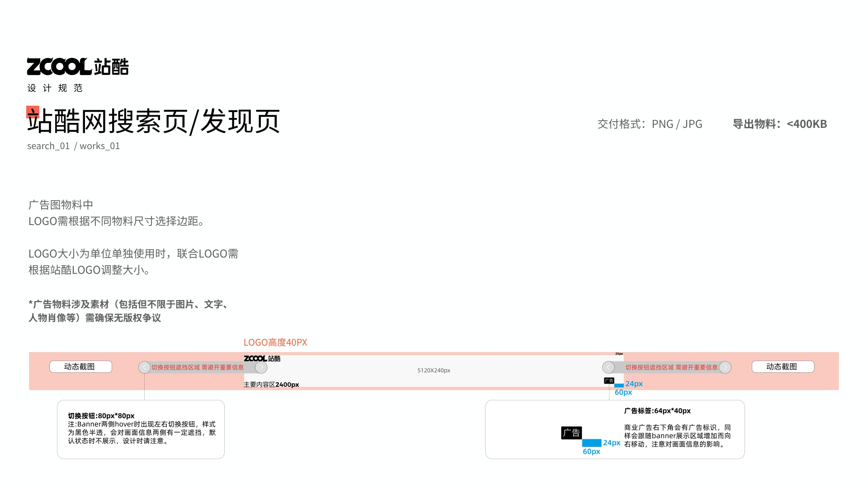Click the text 交付格式：PNG / JPG
The image size is (868, 488).
click(x=650, y=124)
